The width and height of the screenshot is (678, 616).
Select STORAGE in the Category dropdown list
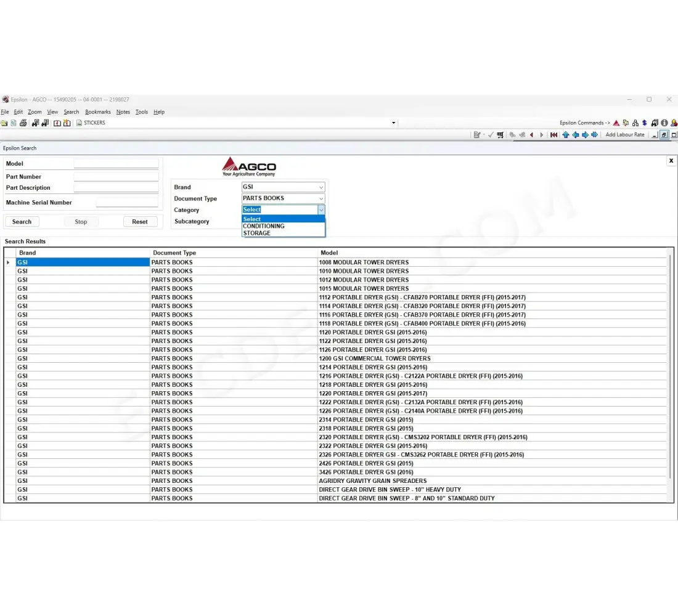click(x=257, y=233)
